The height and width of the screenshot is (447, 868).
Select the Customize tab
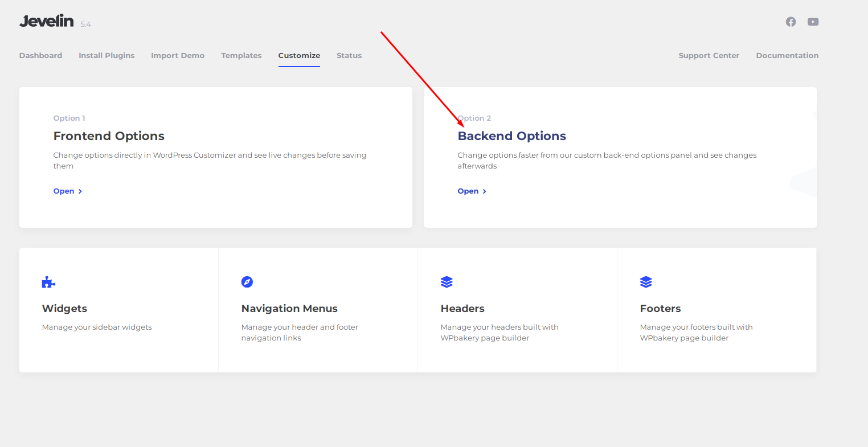point(299,55)
